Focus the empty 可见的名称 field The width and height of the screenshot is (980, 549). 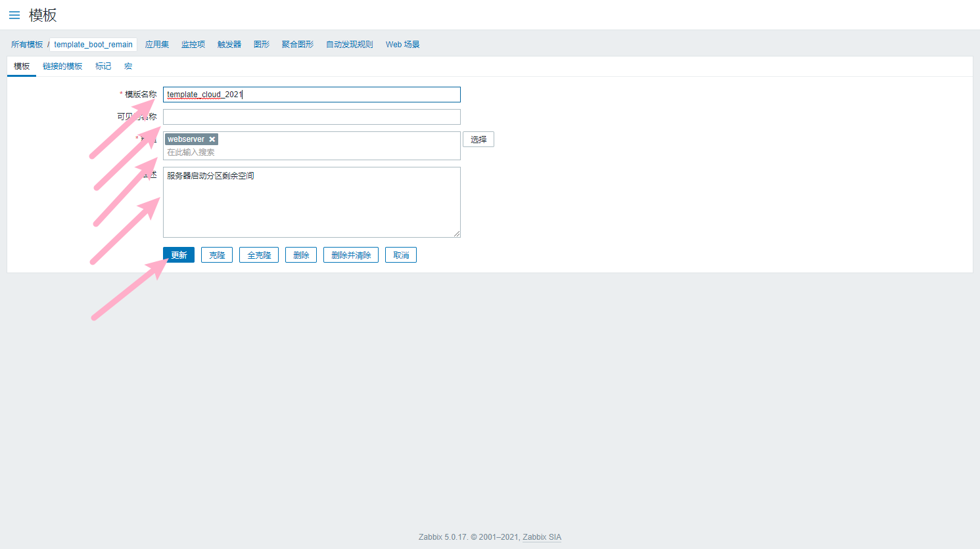point(312,117)
